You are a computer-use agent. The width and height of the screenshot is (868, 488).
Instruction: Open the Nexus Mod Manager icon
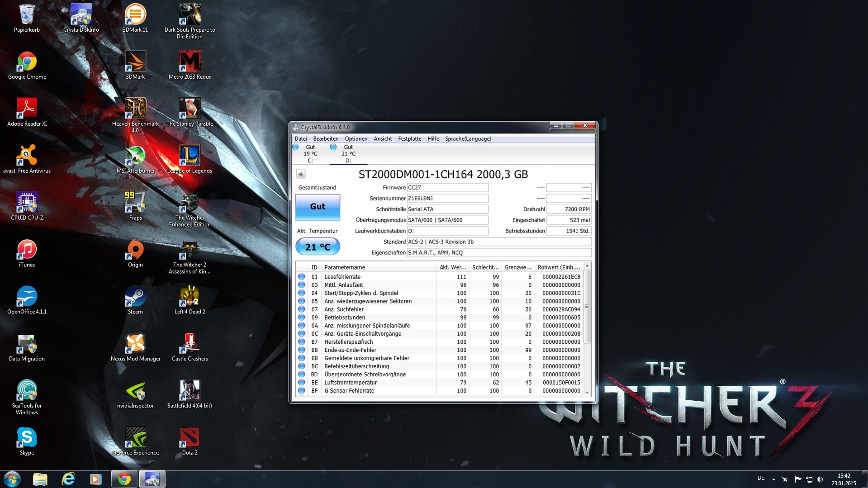[135, 347]
